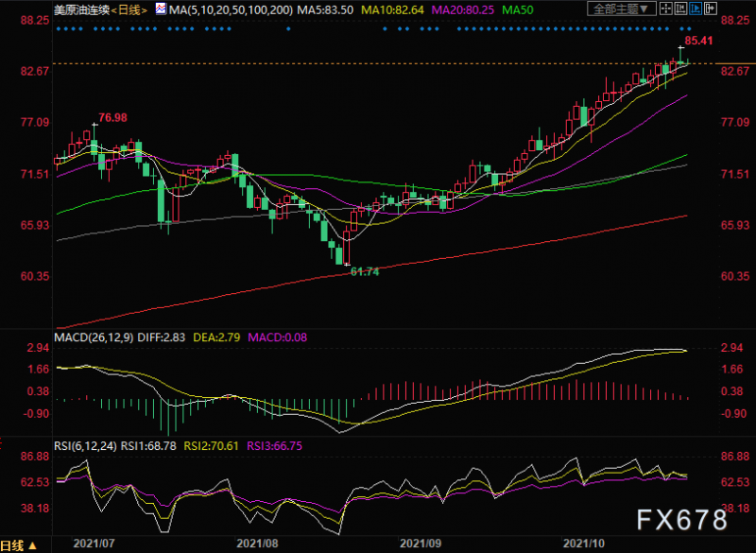This screenshot has height=553, width=756.
Task: Activate the crosshair cursor tool icon
Action: 666,9
